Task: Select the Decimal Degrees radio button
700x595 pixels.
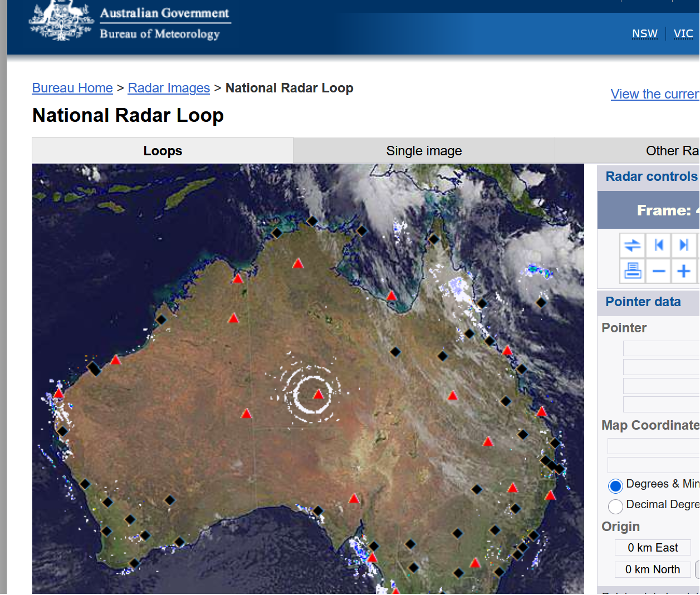Action: [x=615, y=507]
